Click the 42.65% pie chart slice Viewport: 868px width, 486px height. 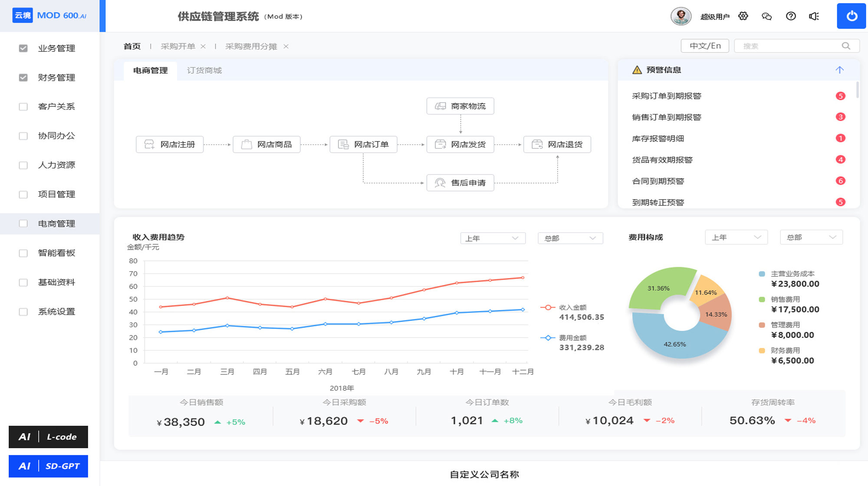[x=674, y=344]
